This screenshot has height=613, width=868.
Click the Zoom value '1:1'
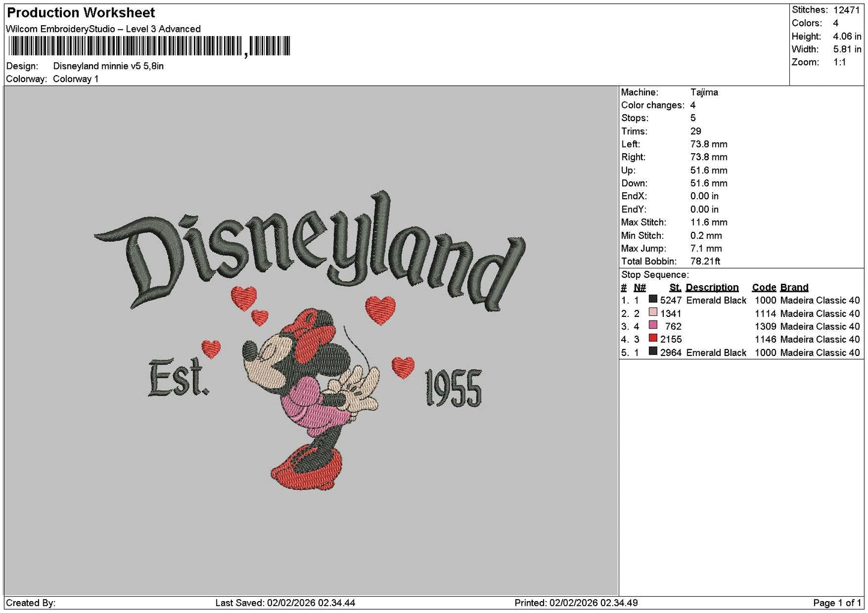[839, 62]
